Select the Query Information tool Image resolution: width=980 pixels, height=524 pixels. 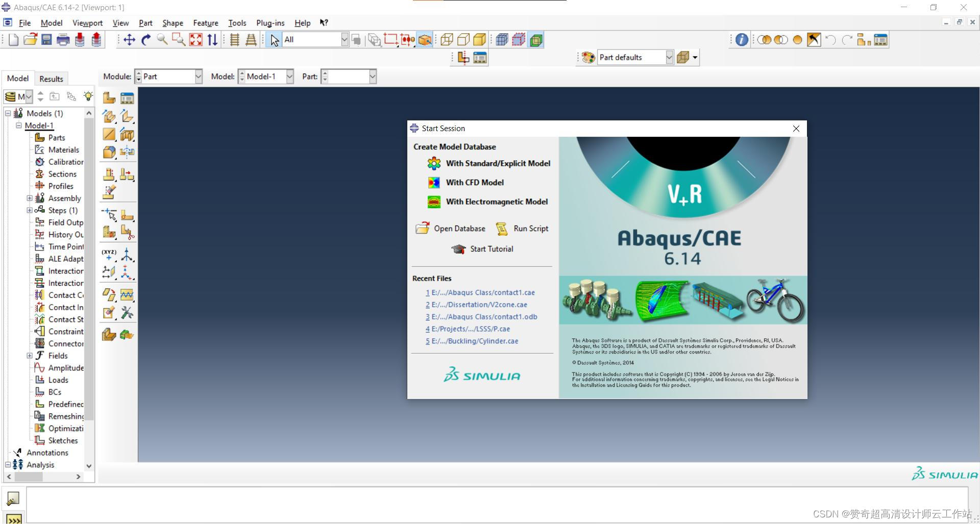pyautogui.click(x=741, y=39)
